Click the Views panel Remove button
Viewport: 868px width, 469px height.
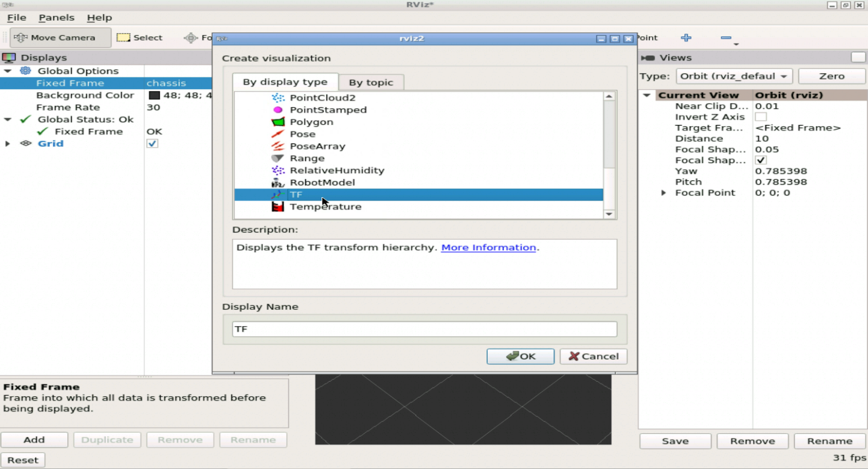point(753,441)
